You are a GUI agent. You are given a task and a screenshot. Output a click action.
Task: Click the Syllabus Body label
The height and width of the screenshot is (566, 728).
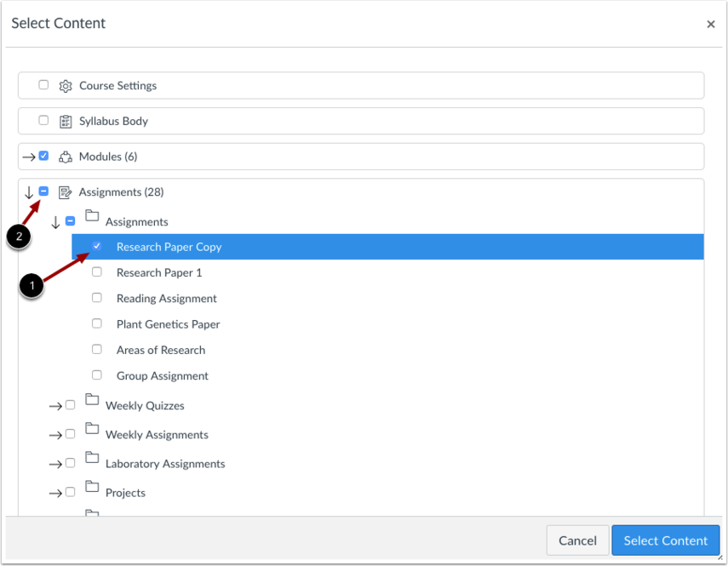(114, 121)
